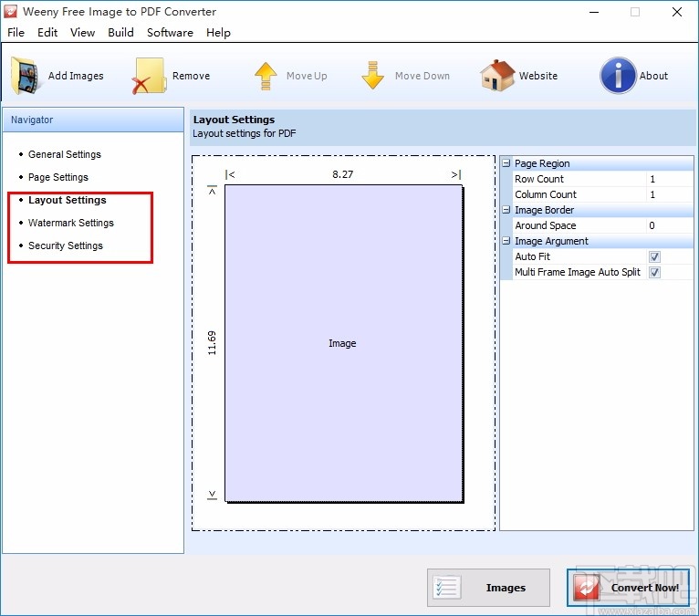This screenshot has width=699, height=616.
Task: Open the Website house icon
Action: pyautogui.click(x=497, y=76)
